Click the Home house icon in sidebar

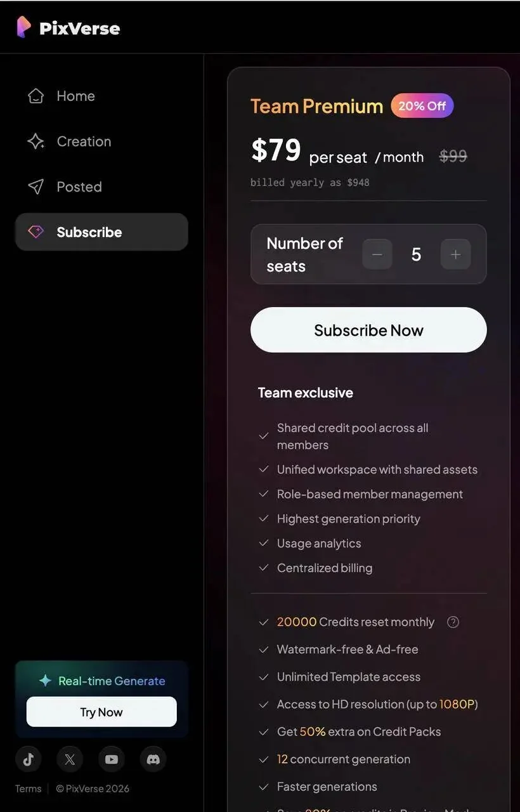[x=36, y=96]
